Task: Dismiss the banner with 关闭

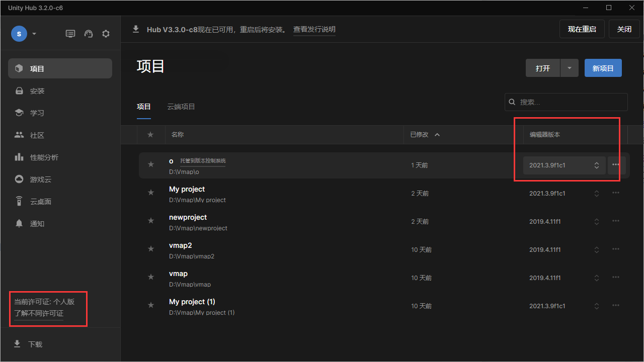Action: 624,29
